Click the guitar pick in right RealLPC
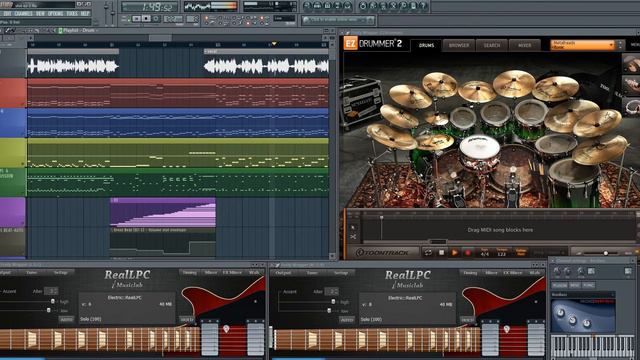Image resolution: width=640 pixels, height=360 pixels. (x=507, y=328)
